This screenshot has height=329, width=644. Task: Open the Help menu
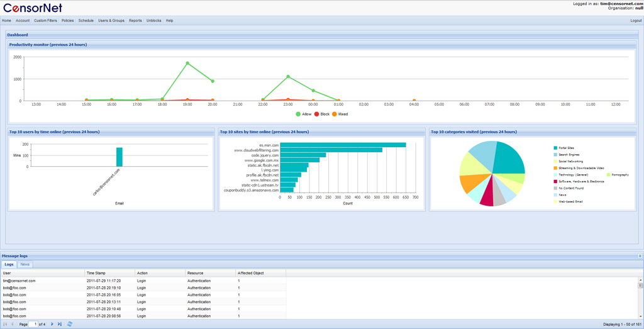click(170, 21)
